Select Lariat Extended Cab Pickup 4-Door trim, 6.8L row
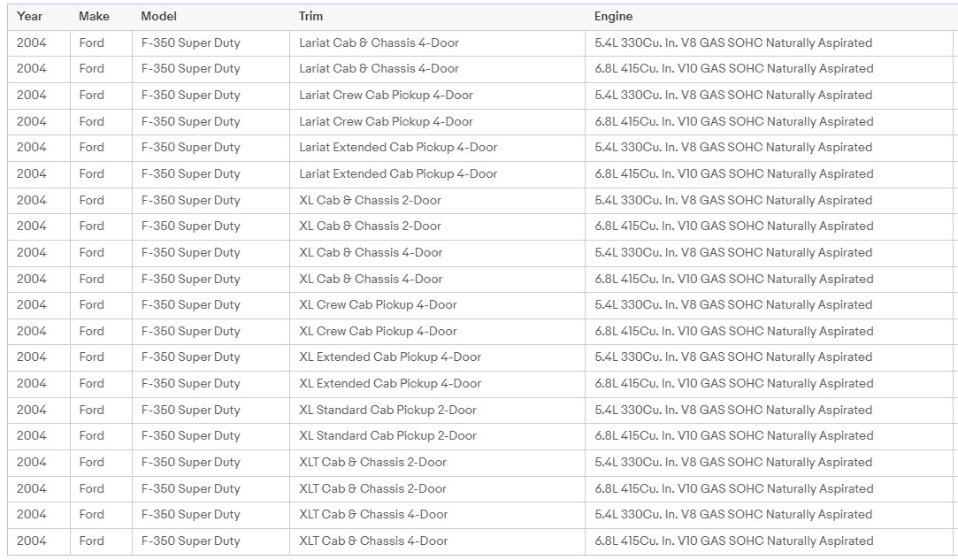958x560 pixels. (398, 173)
